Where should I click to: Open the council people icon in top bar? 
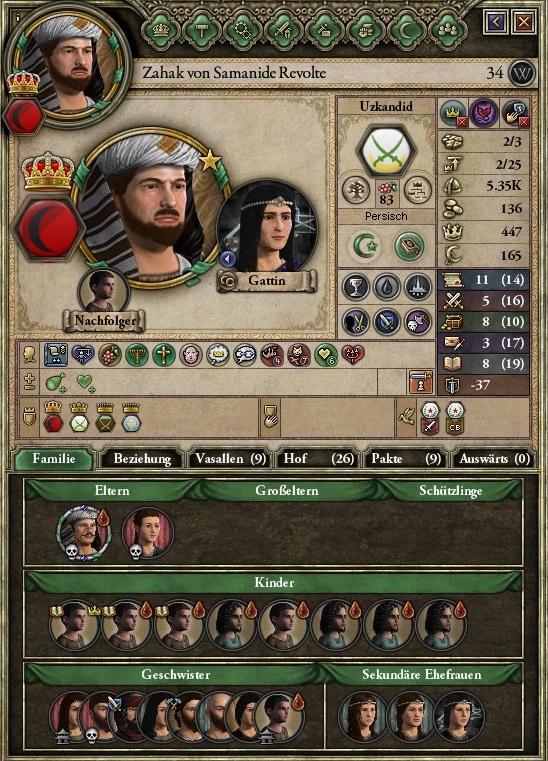click(x=448, y=30)
